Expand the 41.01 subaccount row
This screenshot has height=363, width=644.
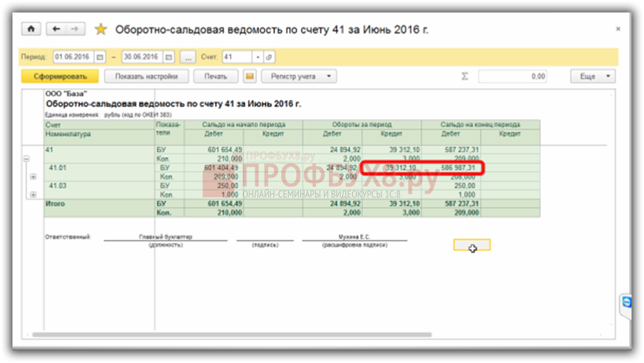point(33,177)
